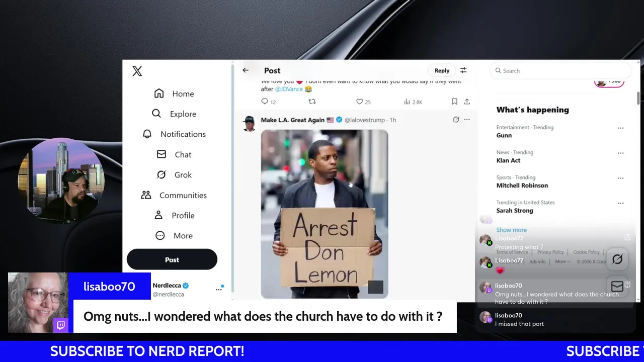Screen dimensions: 644x362
Task: Click the Privacy Policy footer link
Action: 550,252
